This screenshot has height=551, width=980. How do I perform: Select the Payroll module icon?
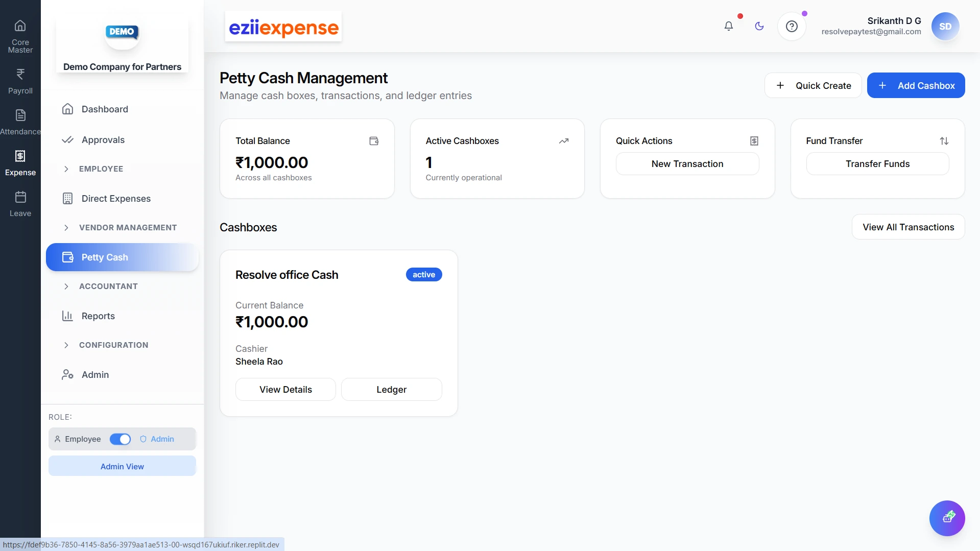point(20,75)
